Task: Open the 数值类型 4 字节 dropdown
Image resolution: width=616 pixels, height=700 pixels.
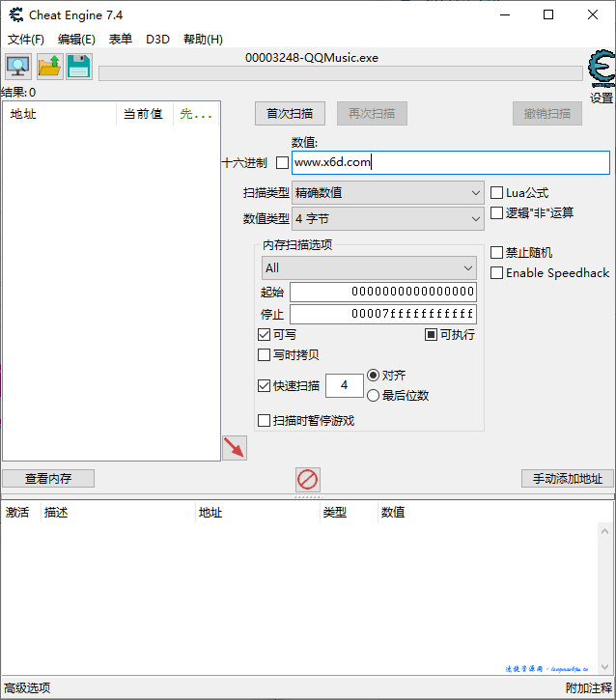Action: click(388, 219)
